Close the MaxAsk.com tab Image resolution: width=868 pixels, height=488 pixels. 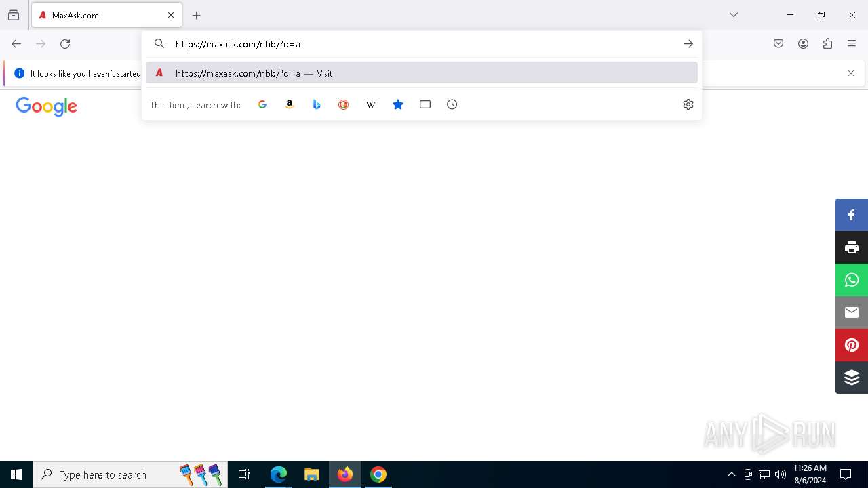click(x=171, y=15)
